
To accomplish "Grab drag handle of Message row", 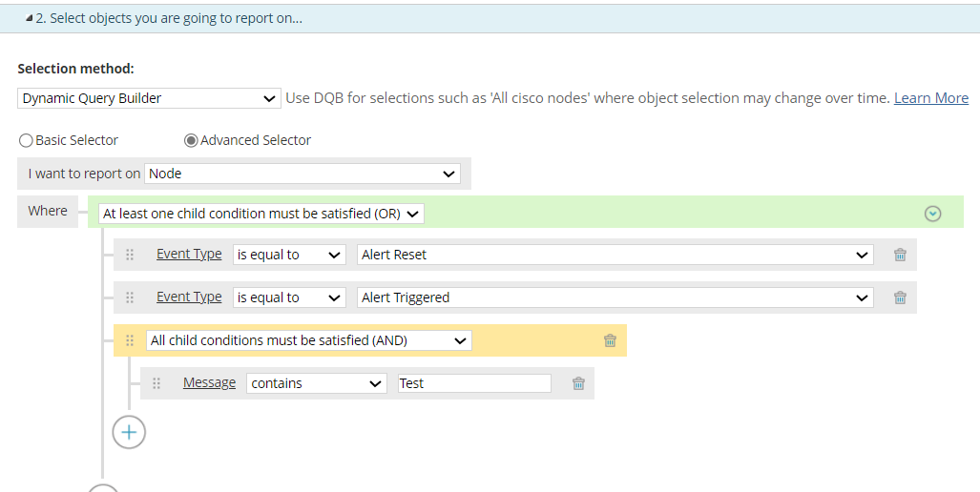I will tap(156, 383).
